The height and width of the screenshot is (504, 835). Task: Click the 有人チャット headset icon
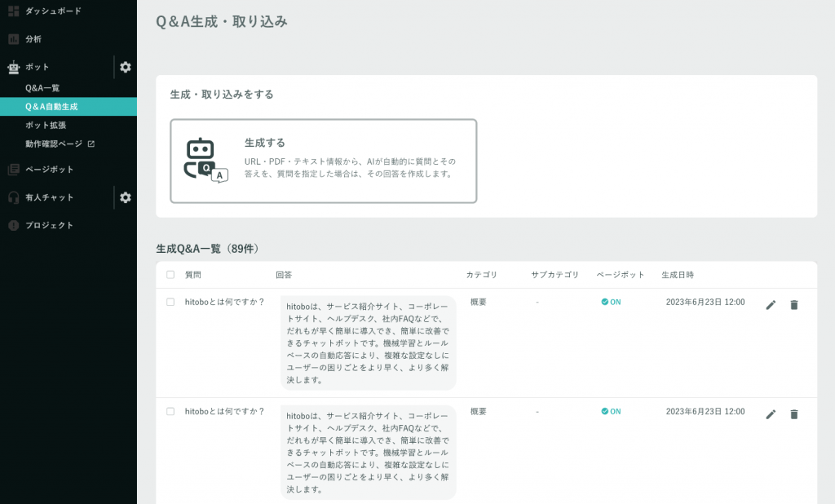13,197
